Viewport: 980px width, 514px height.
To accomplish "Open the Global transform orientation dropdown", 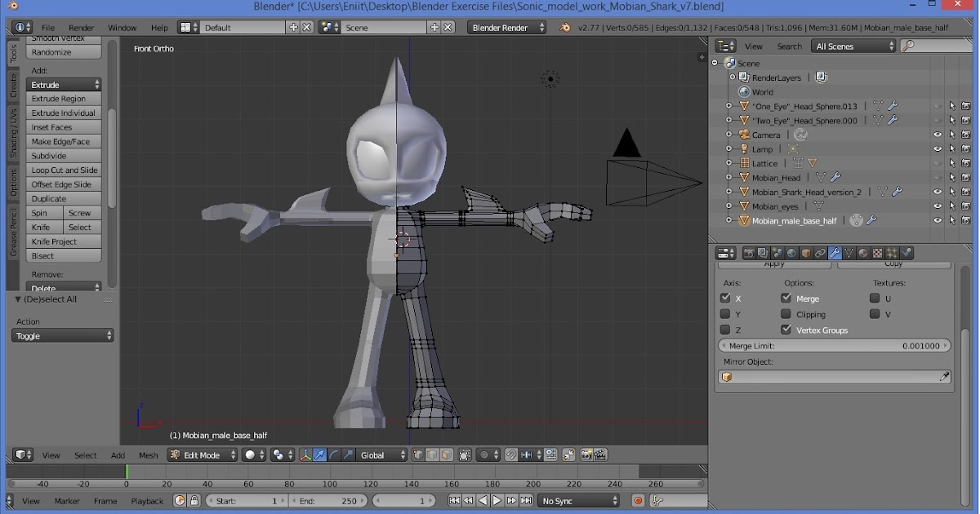I will coord(381,455).
